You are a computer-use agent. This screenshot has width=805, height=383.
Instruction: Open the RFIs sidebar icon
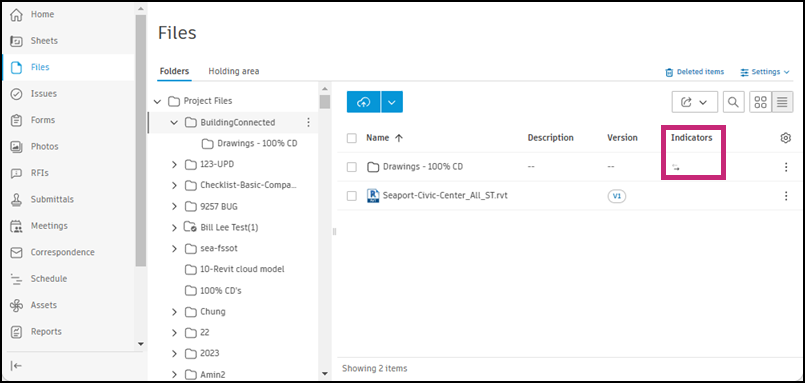click(x=16, y=173)
